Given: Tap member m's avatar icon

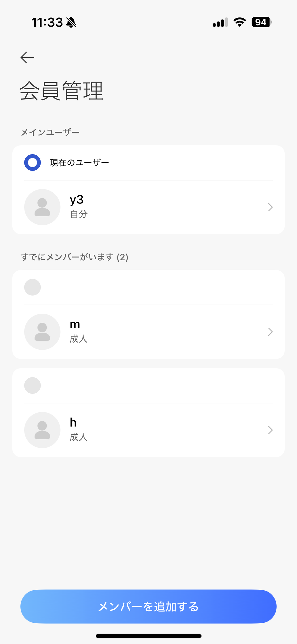Looking at the screenshot, I should pos(42,332).
